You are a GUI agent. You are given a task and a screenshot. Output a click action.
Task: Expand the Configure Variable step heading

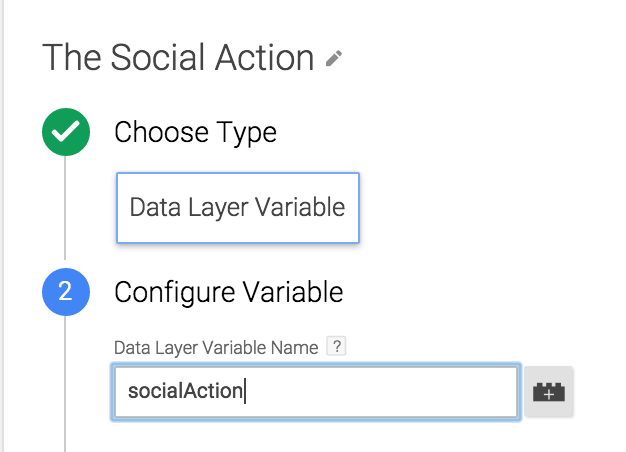229,292
